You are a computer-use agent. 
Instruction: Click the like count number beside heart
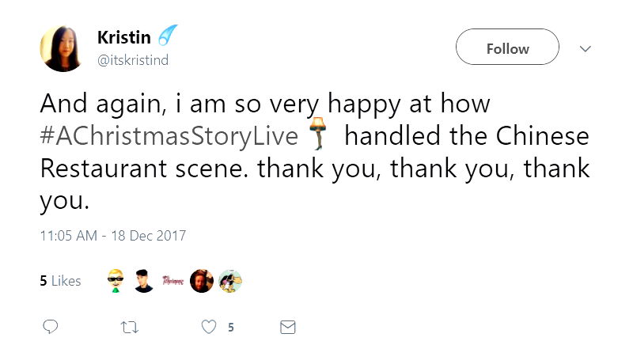(230, 327)
